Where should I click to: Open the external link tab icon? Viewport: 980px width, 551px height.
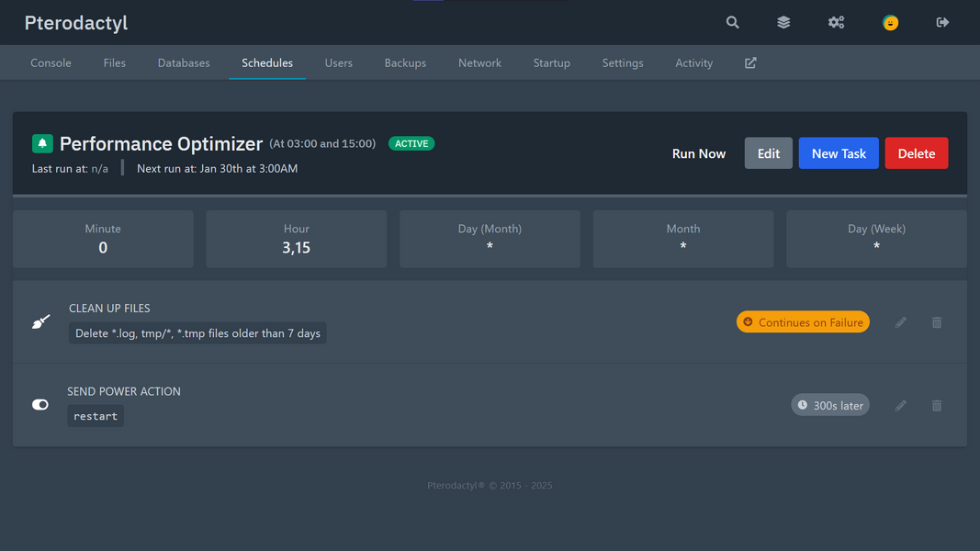(x=750, y=63)
